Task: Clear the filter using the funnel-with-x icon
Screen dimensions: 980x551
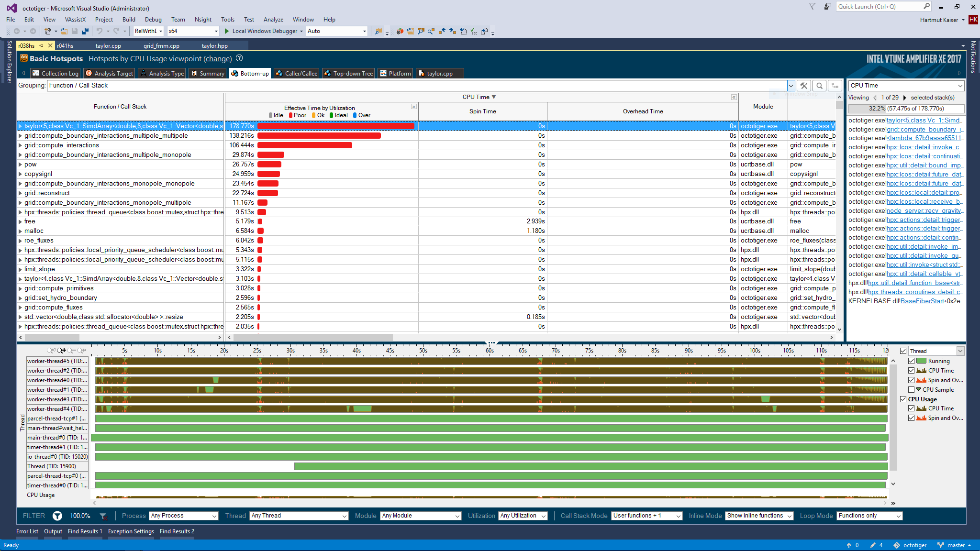Action: [103, 516]
